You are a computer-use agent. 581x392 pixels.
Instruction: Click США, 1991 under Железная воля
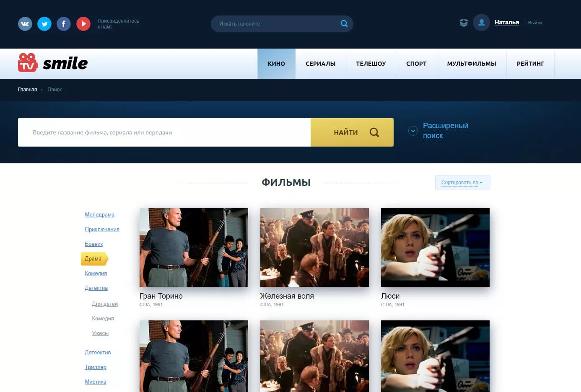[272, 304]
